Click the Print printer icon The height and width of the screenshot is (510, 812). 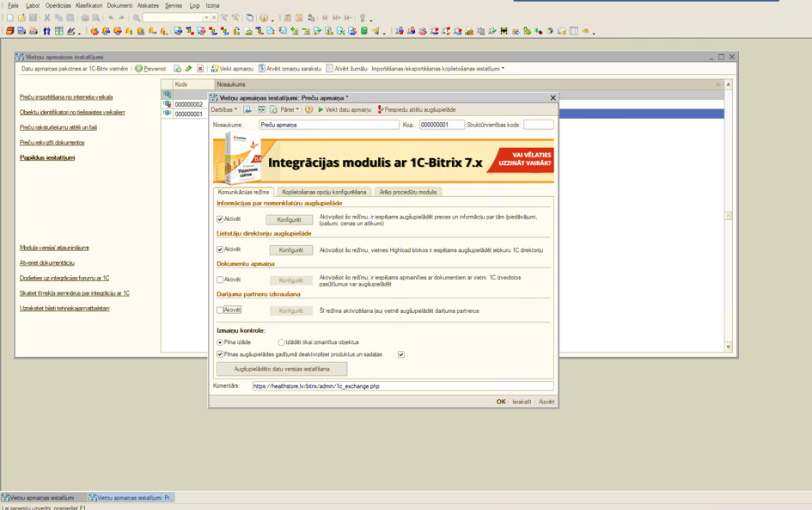85,17
